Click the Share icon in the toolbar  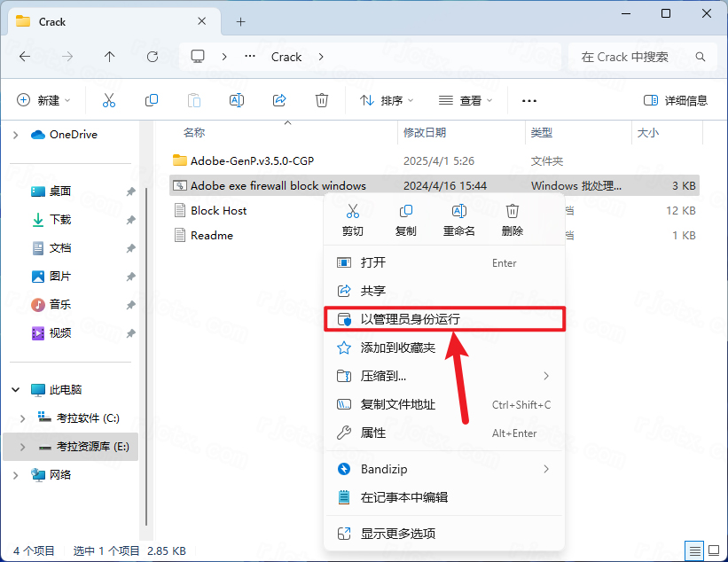tap(279, 100)
